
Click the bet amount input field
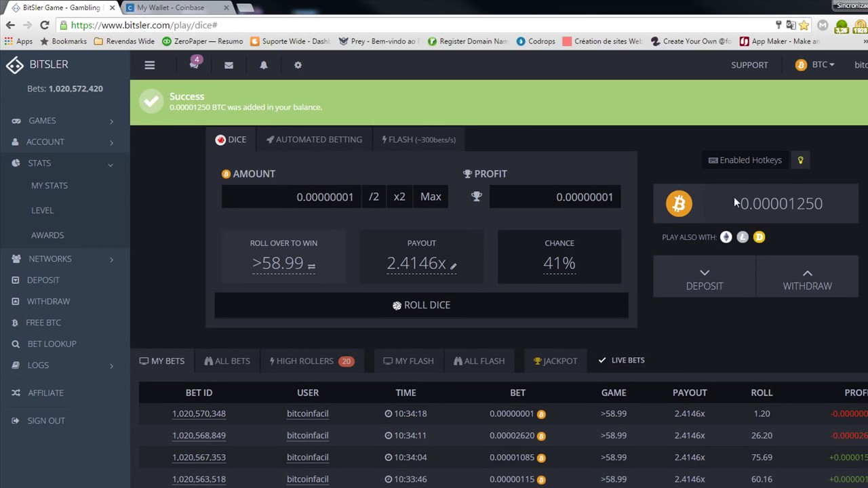click(291, 197)
